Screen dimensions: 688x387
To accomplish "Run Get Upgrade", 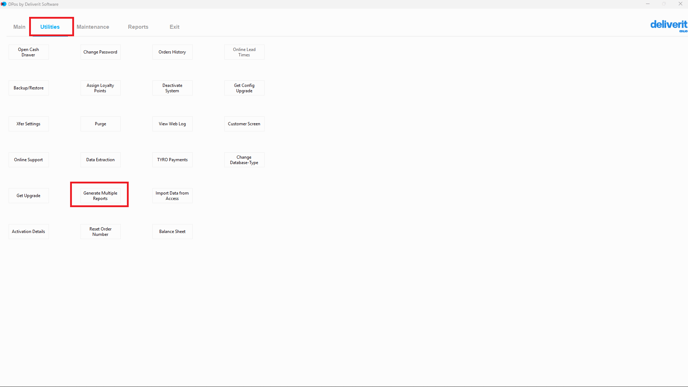I will pyautogui.click(x=29, y=196).
